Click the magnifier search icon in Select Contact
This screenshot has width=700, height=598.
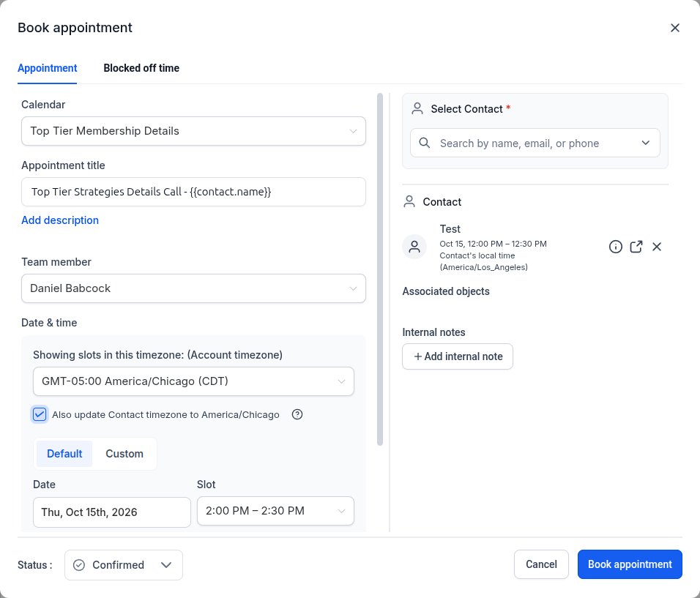pos(425,143)
